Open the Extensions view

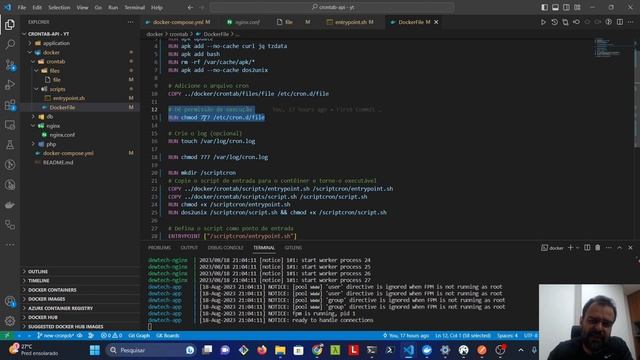(10, 105)
